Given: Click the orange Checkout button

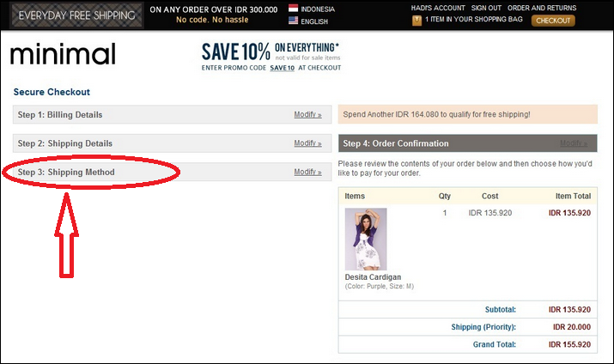Looking at the screenshot, I should [553, 21].
